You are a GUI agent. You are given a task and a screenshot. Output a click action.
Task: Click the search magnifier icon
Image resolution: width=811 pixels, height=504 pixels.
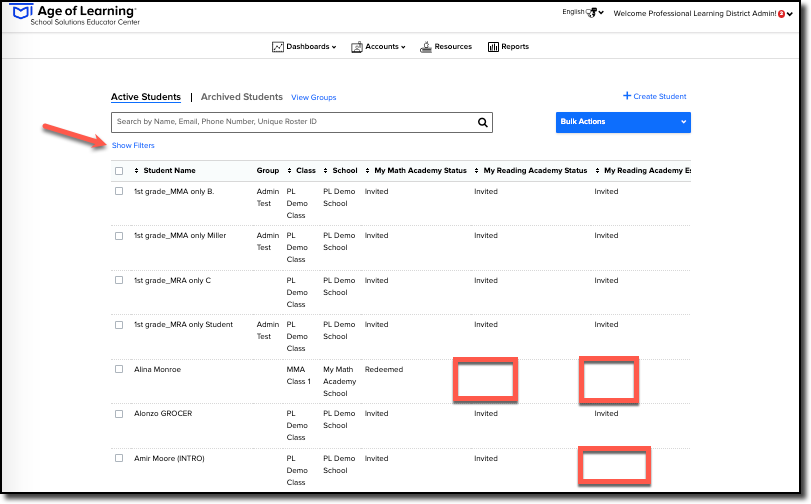click(483, 123)
